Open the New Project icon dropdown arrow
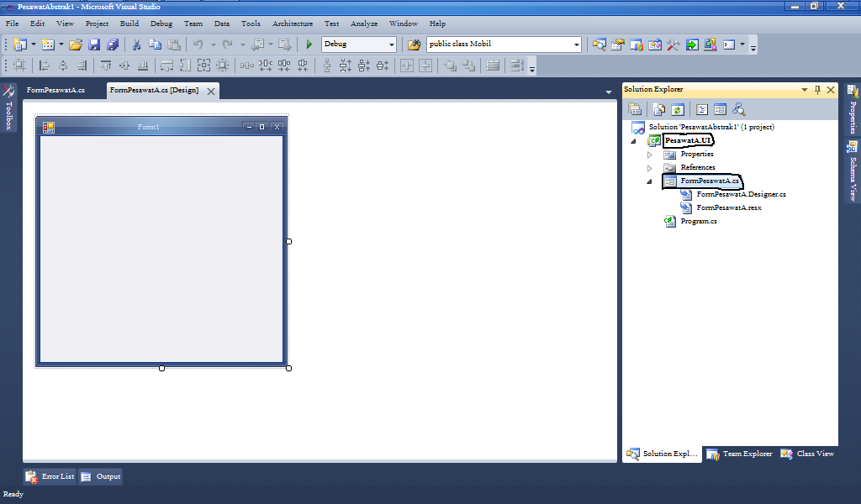 (34, 45)
